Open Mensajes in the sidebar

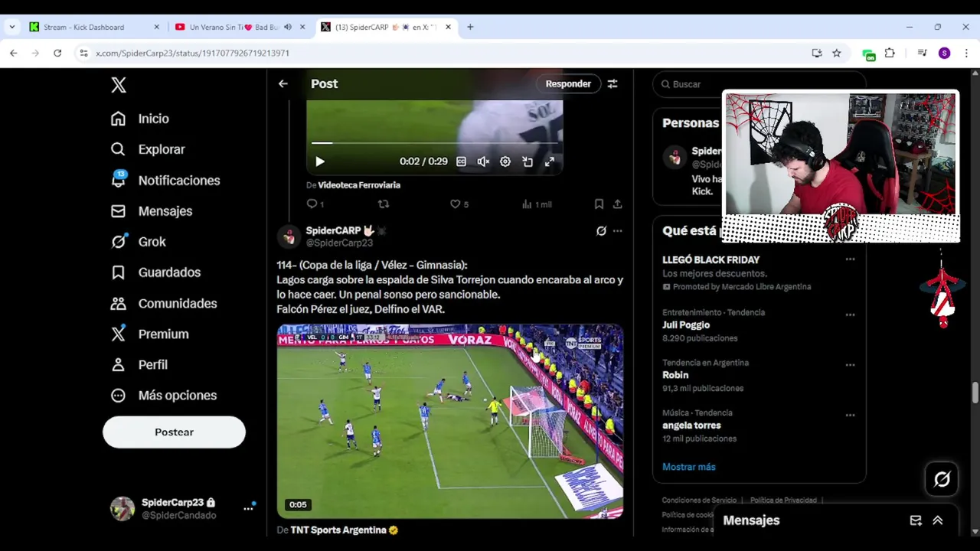[x=152, y=211]
